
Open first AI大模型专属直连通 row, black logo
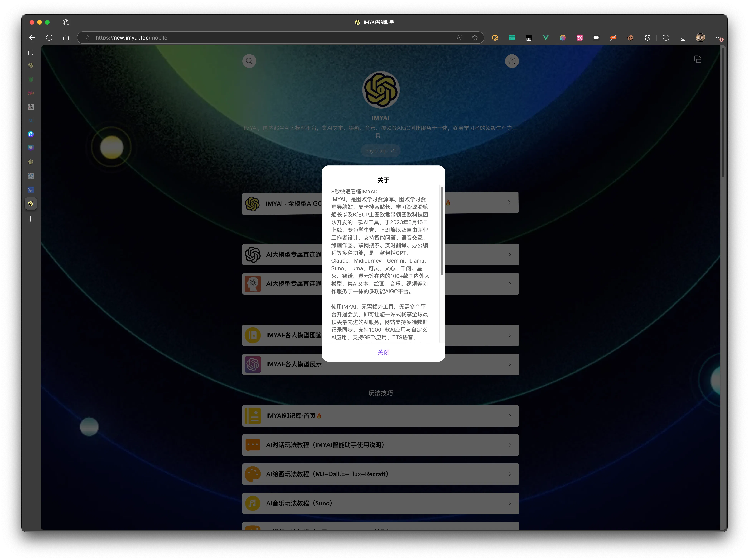380,254
